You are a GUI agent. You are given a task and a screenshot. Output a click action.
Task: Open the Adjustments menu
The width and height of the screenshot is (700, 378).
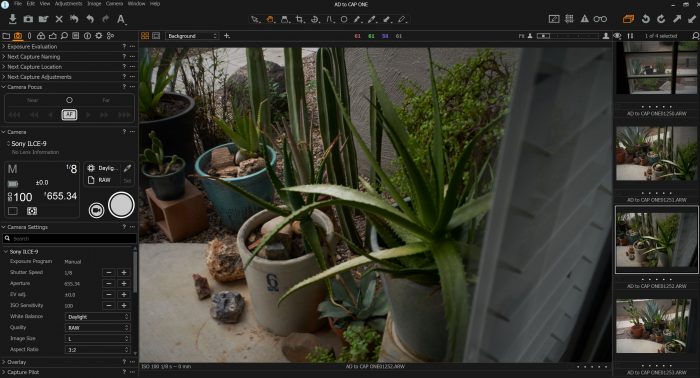pyautogui.click(x=68, y=4)
